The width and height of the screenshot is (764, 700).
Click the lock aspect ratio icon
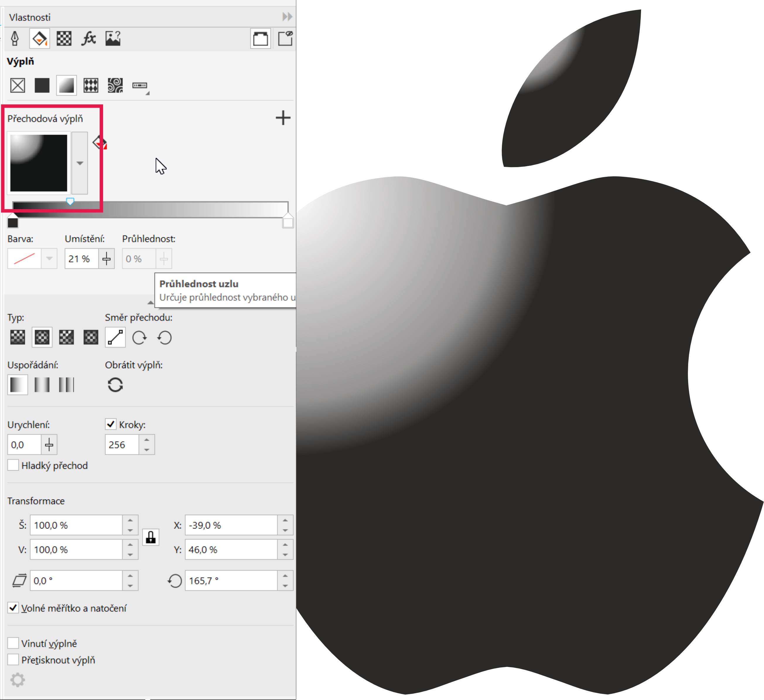[151, 537]
